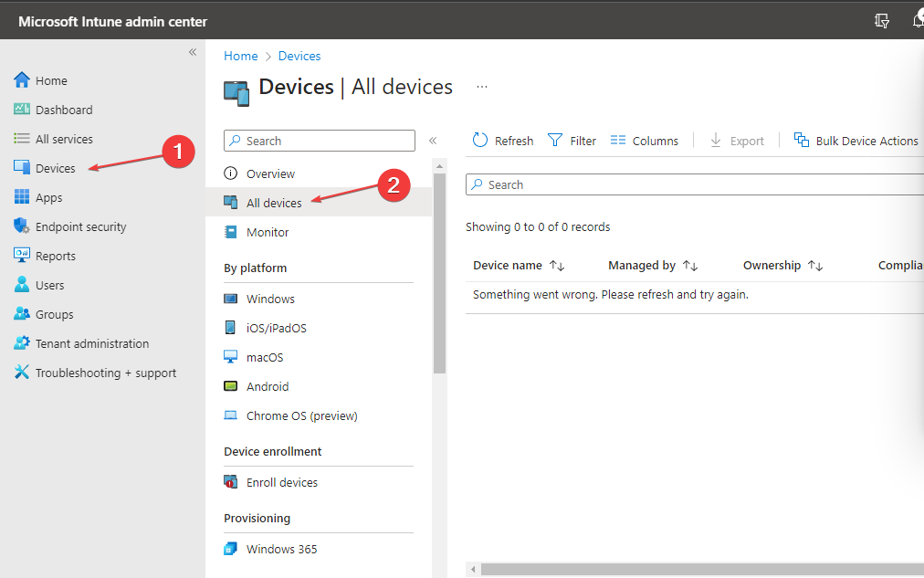Open Dashboard in the left navigation

pos(64,110)
